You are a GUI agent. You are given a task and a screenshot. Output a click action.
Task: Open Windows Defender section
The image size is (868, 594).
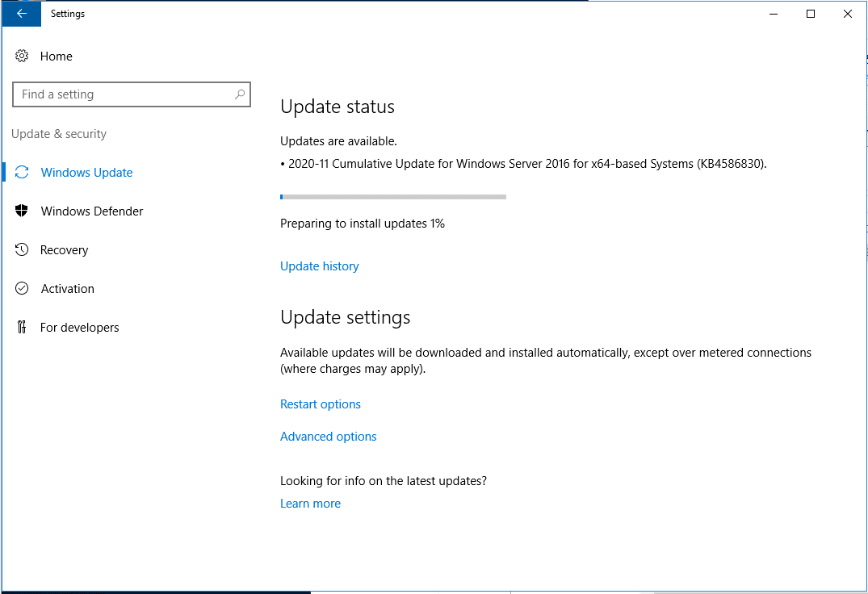(92, 211)
